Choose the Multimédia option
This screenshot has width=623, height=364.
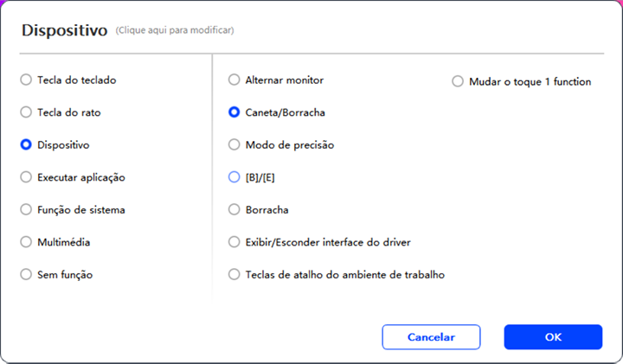[26, 243]
